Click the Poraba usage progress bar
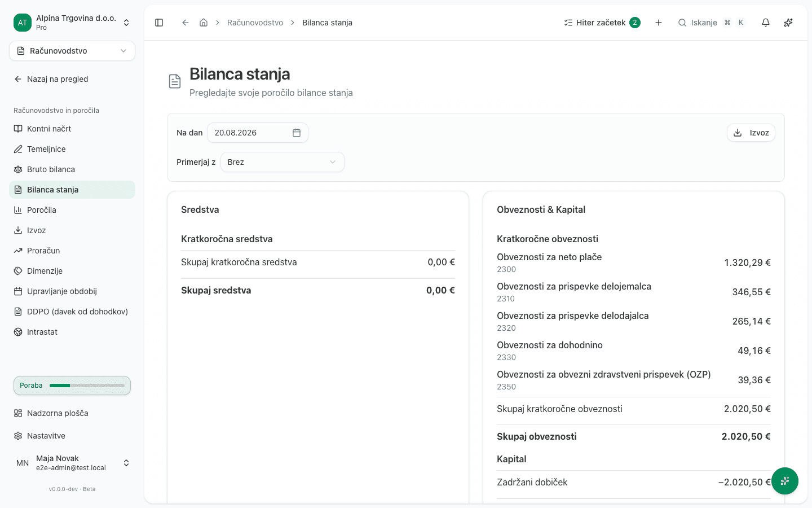The image size is (812, 508). click(x=72, y=386)
